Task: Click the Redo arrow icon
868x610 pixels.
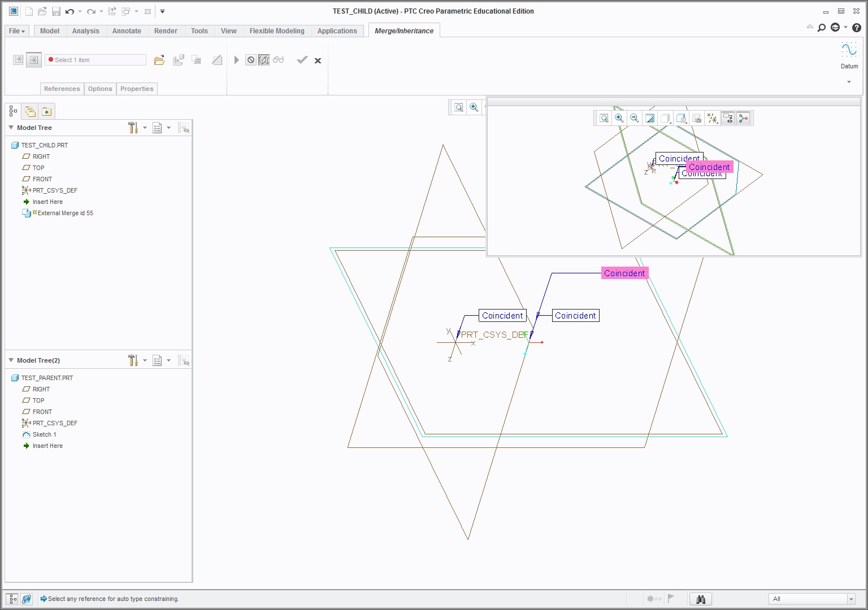Action: click(x=91, y=11)
